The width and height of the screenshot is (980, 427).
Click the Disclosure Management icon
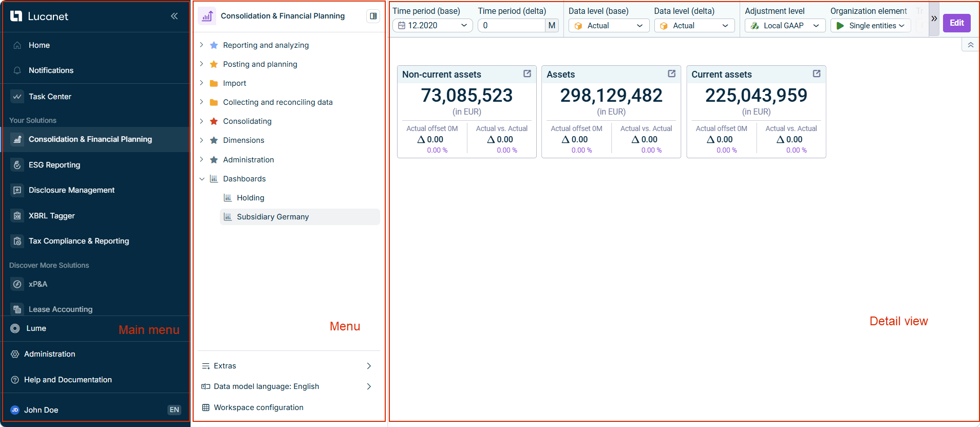click(x=17, y=190)
